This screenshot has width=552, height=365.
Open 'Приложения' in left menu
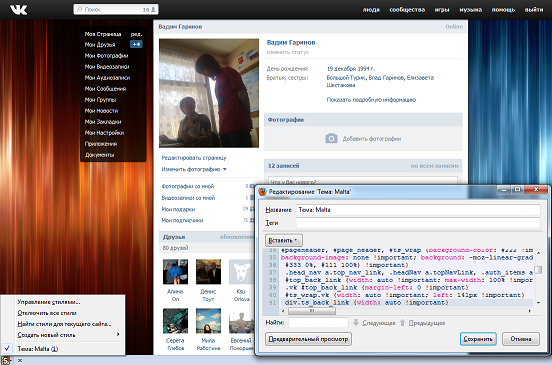coord(101,144)
